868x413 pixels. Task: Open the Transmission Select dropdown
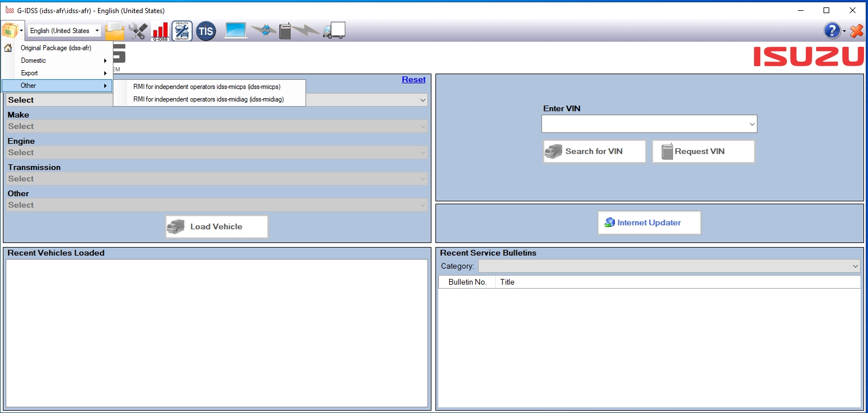(x=217, y=179)
